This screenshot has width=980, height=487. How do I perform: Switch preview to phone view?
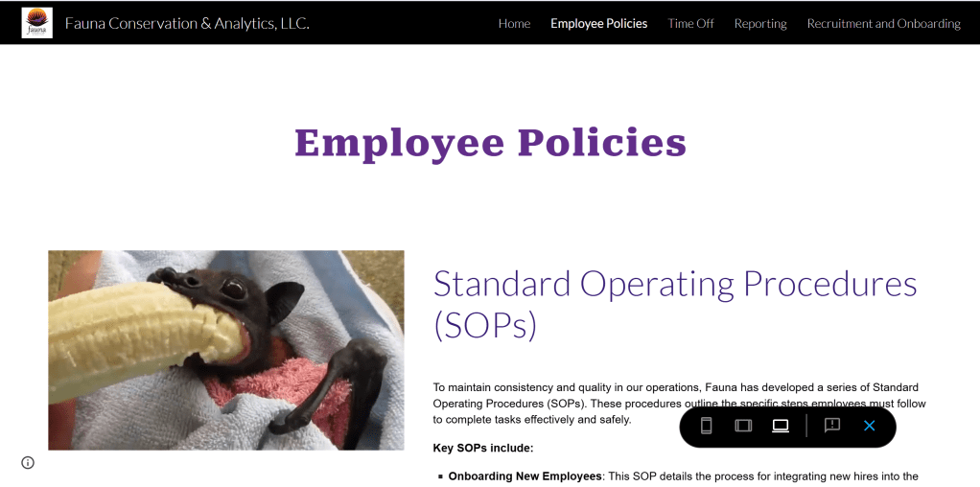[707, 426]
